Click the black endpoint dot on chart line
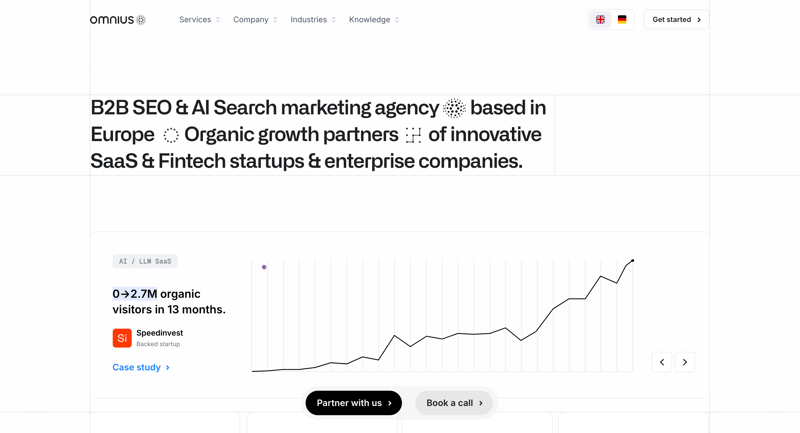Image resolution: width=800 pixels, height=433 pixels. 632,261
